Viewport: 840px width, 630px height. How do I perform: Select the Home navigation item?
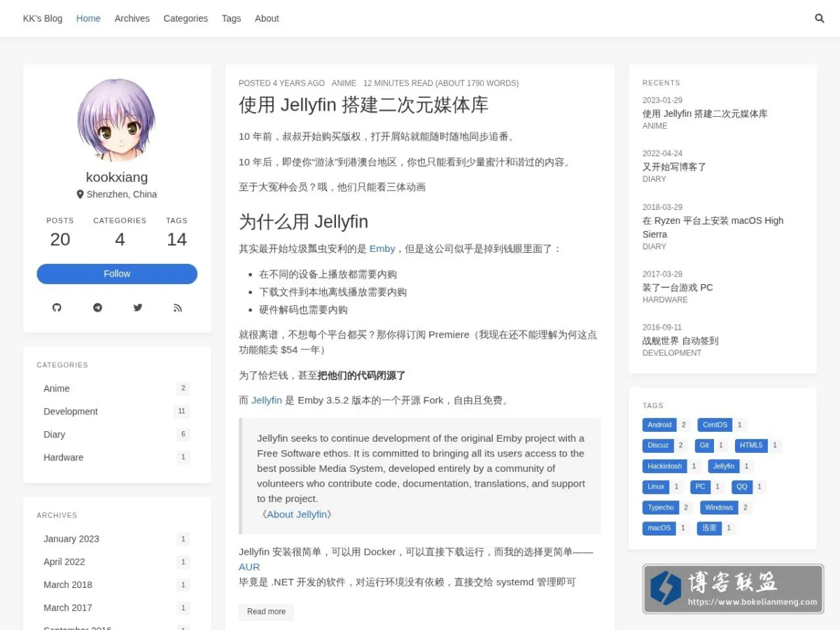[x=88, y=18]
